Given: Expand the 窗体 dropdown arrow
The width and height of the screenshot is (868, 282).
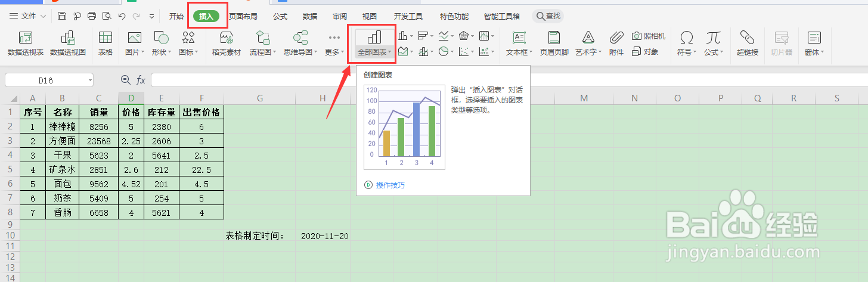Looking at the screenshot, I should coord(823,52).
